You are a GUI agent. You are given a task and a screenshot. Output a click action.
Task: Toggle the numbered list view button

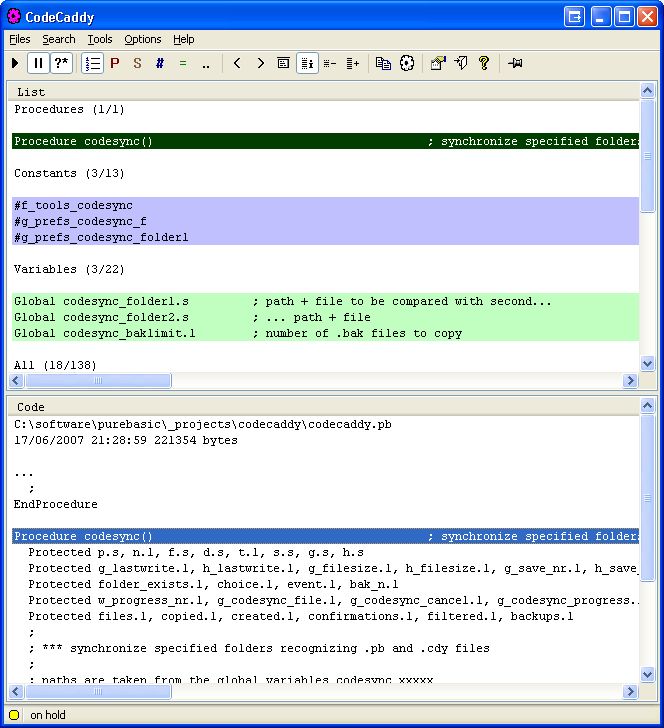93,63
